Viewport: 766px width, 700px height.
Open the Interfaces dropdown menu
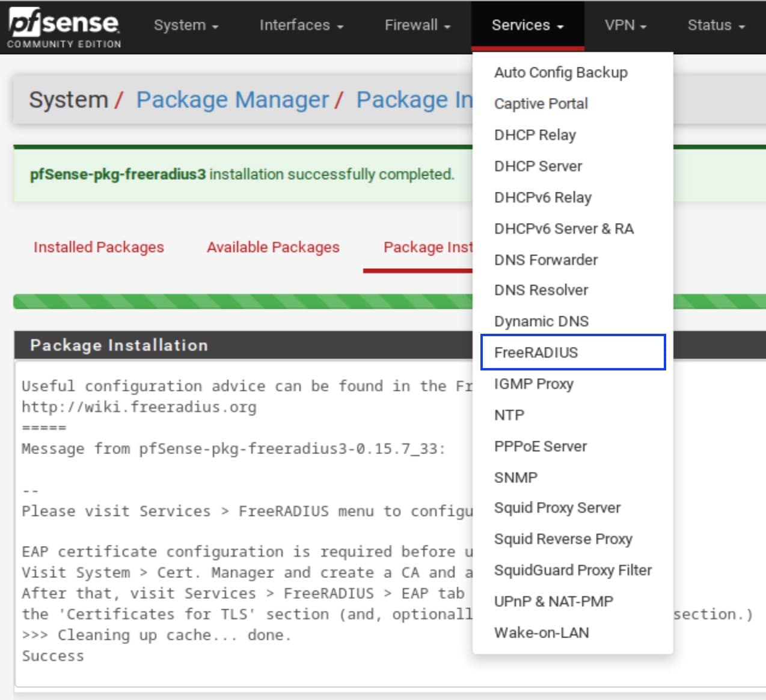click(301, 25)
